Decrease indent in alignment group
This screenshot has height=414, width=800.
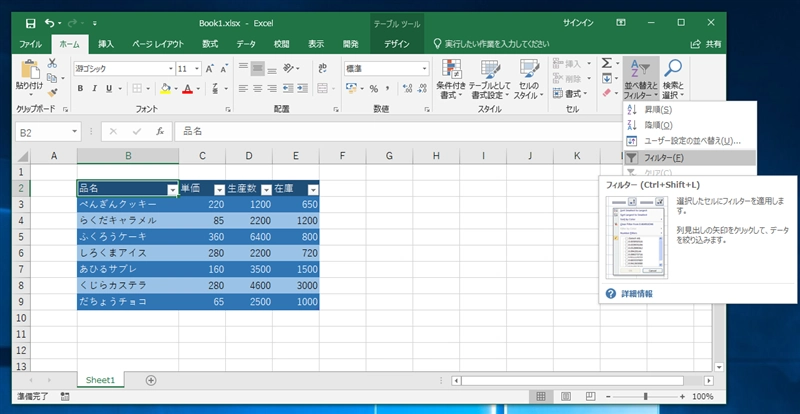(288, 88)
